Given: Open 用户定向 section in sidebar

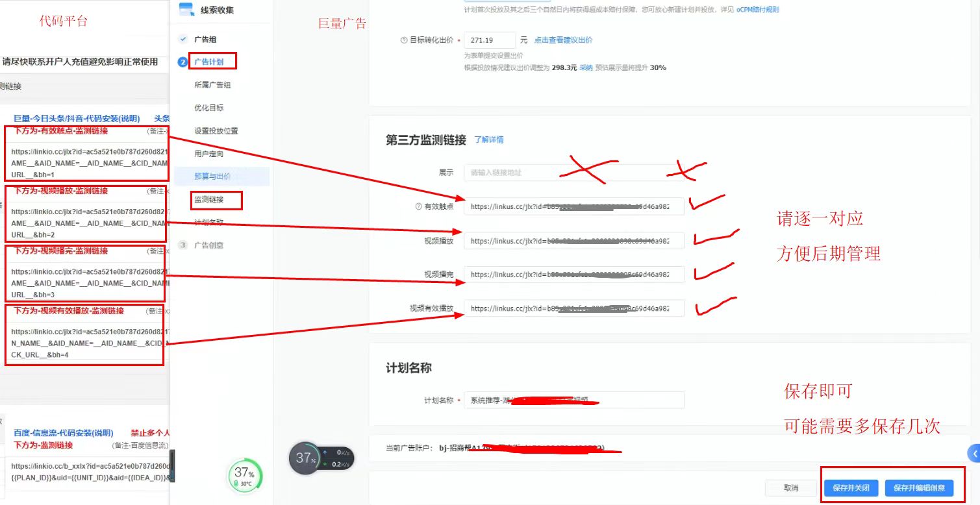Looking at the screenshot, I should [208, 154].
